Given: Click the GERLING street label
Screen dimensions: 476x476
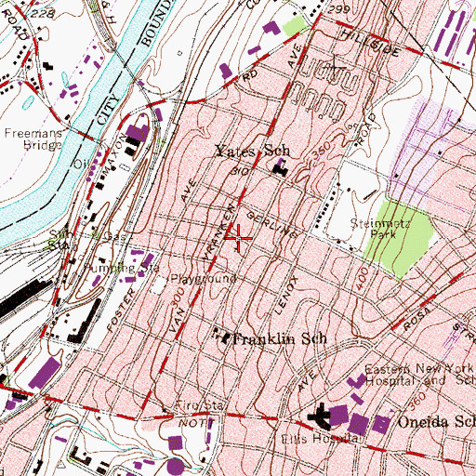Looking at the screenshot, I should click(x=273, y=225).
